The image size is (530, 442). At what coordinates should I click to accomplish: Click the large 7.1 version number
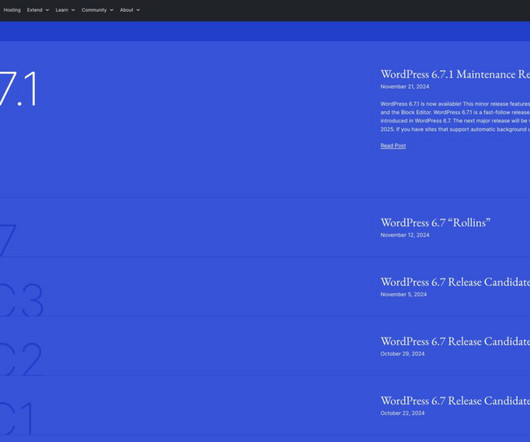pyautogui.click(x=18, y=89)
